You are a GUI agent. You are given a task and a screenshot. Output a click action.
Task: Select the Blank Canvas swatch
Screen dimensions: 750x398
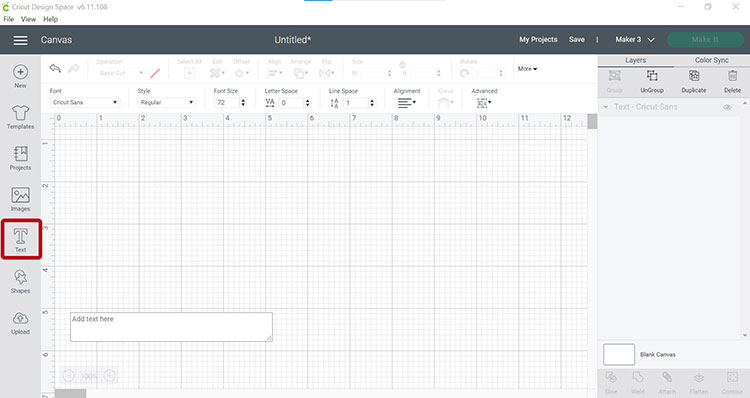coord(619,354)
